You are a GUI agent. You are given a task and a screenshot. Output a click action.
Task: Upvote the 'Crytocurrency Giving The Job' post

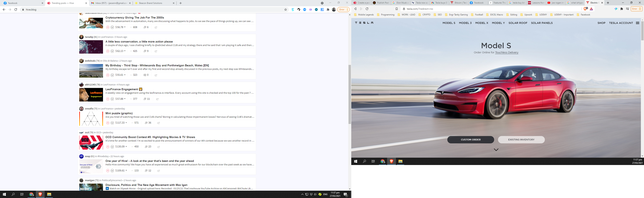coord(108,27)
